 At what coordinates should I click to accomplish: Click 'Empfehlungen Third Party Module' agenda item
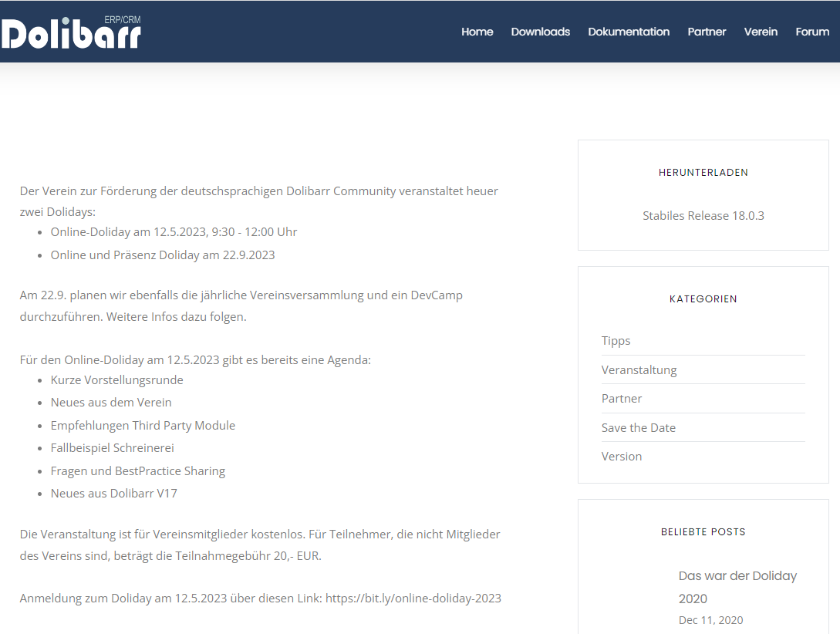pos(143,426)
